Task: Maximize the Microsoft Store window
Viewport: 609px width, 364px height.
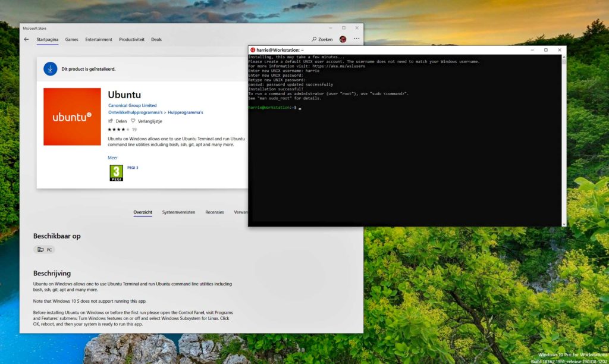Action: (344, 28)
